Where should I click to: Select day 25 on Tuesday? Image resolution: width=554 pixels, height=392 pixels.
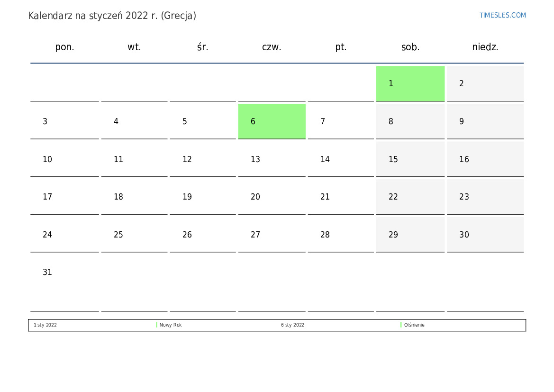click(118, 235)
